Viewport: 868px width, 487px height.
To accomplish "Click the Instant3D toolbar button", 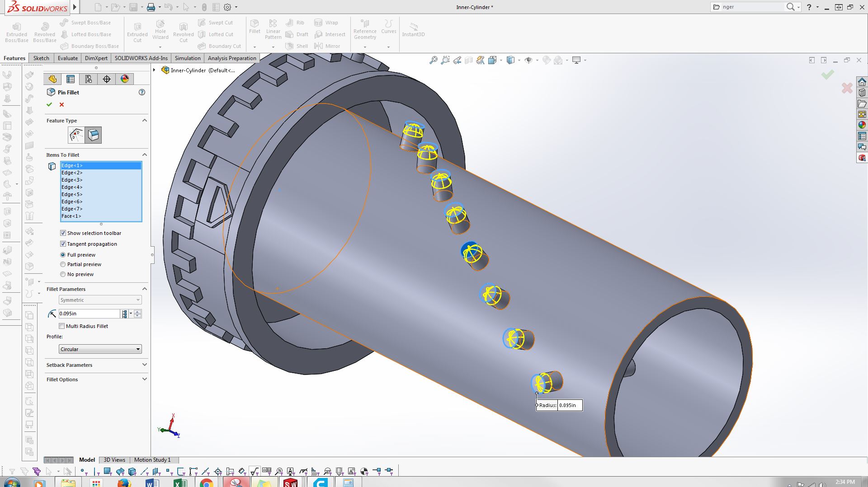I will point(413,29).
